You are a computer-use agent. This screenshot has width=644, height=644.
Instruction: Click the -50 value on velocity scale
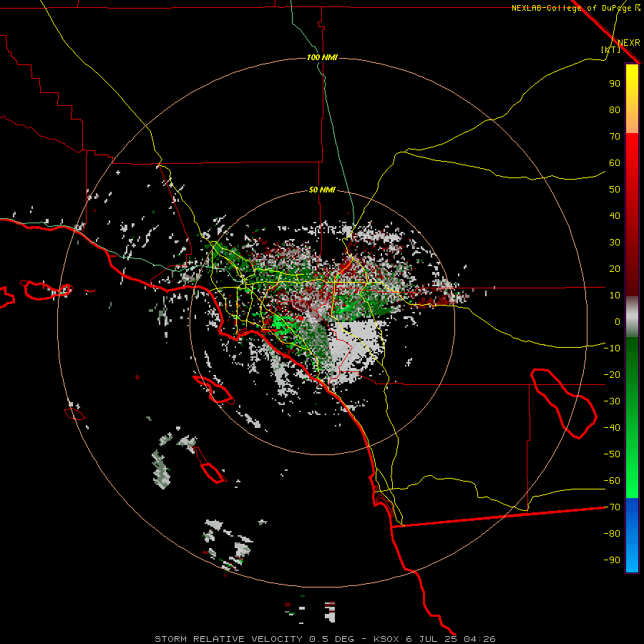pyautogui.click(x=612, y=454)
